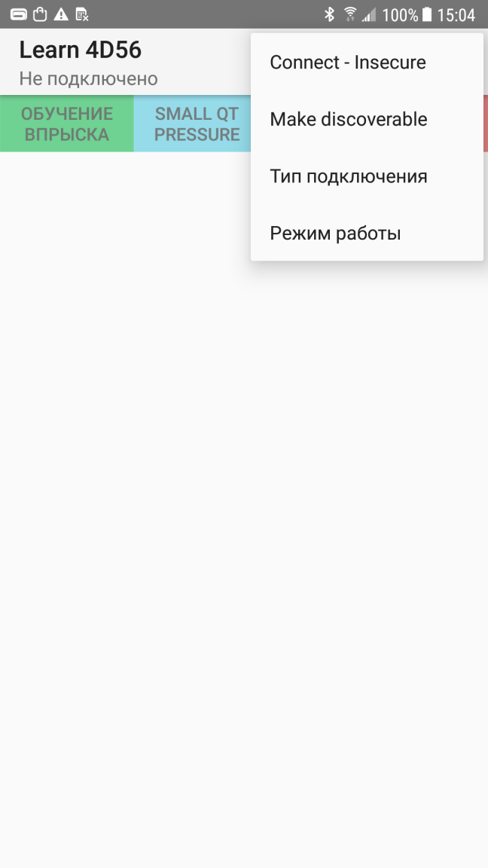Screen dimensions: 488x868
Task: Tap the Bluetooth icon in status bar
Action: [x=329, y=14]
